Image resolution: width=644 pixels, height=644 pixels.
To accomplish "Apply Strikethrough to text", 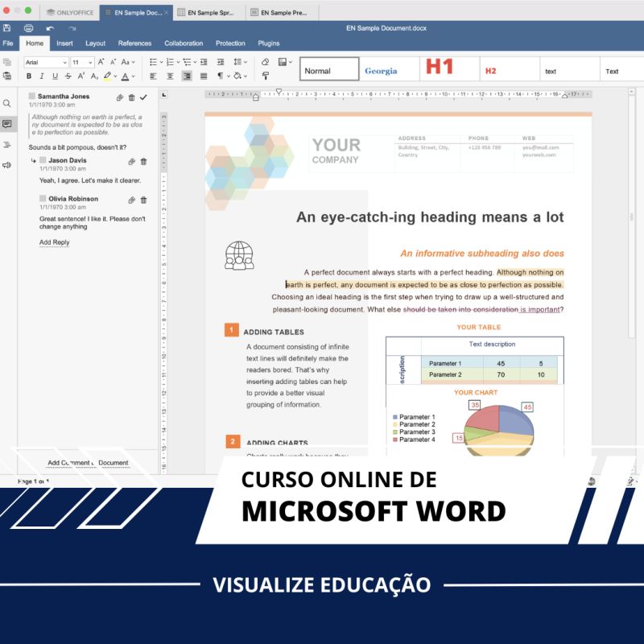I will pos(68,76).
